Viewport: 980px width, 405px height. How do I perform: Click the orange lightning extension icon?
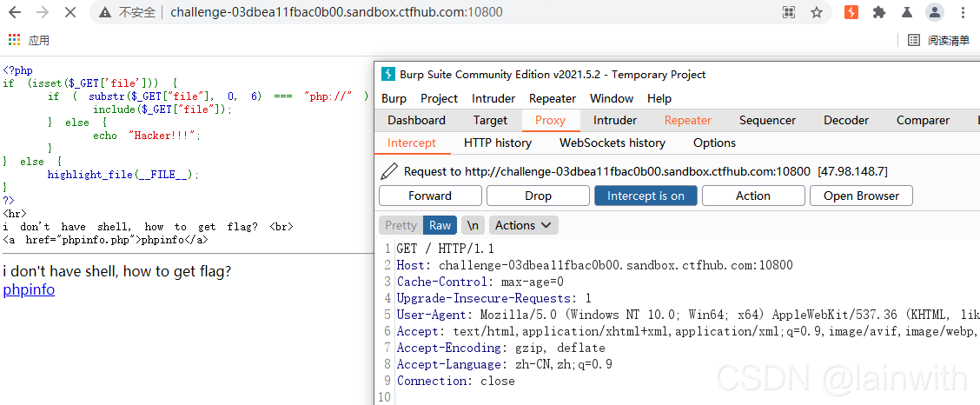851,12
